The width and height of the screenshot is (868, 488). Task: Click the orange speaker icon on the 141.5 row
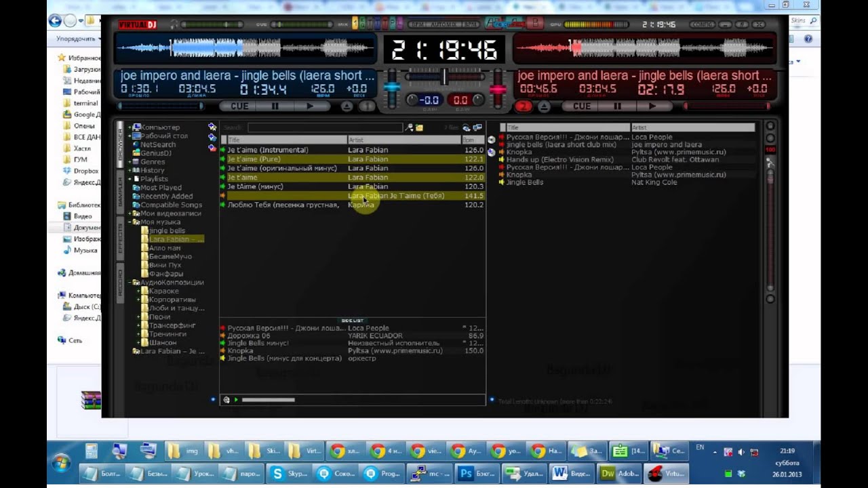tap(222, 196)
